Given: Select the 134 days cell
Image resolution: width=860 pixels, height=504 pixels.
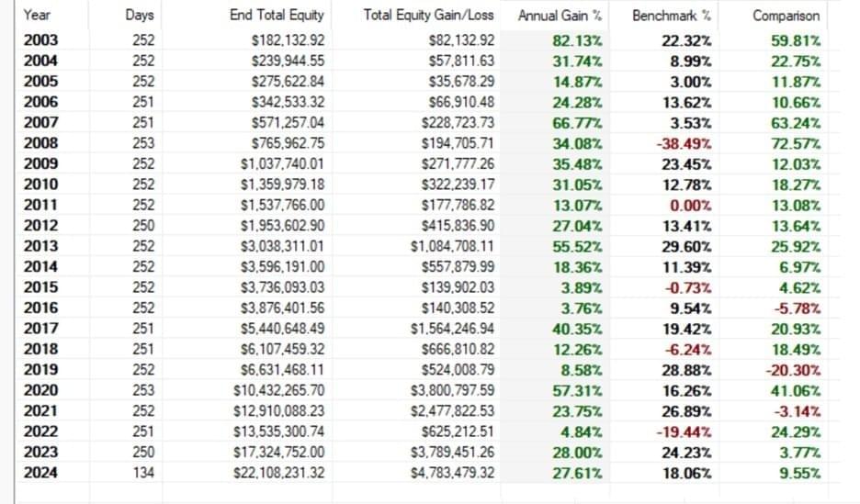Looking at the screenshot, I should [x=143, y=473].
